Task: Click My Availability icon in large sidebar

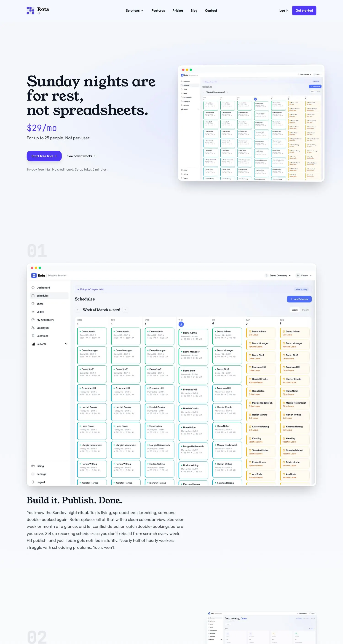Action: click(x=33, y=320)
